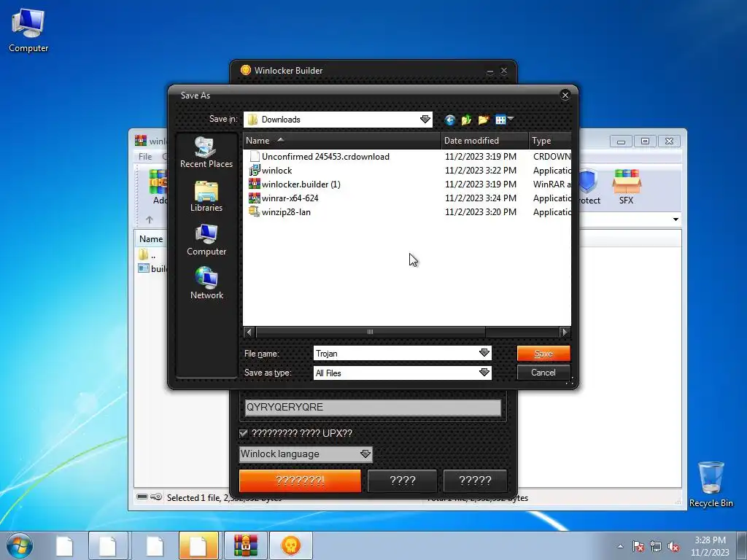747x560 pixels.
Task: Open the Windows Start menu
Action: pos(20,545)
